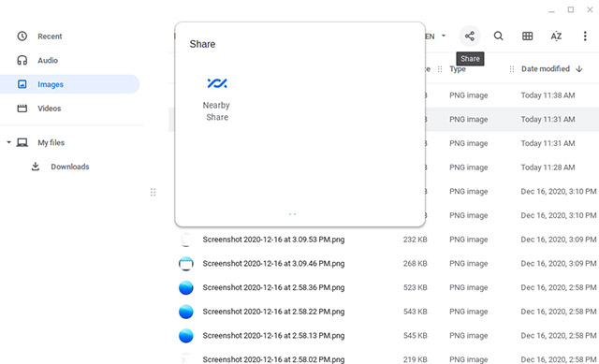Select Screenshot 2020-12-16 at 3.09.53 PM.png
Viewport: 599px width, 364px height.
273,240
